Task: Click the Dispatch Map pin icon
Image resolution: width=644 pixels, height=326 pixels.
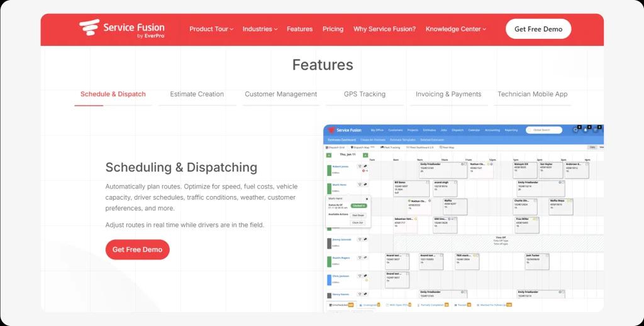Action: [352, 148]
